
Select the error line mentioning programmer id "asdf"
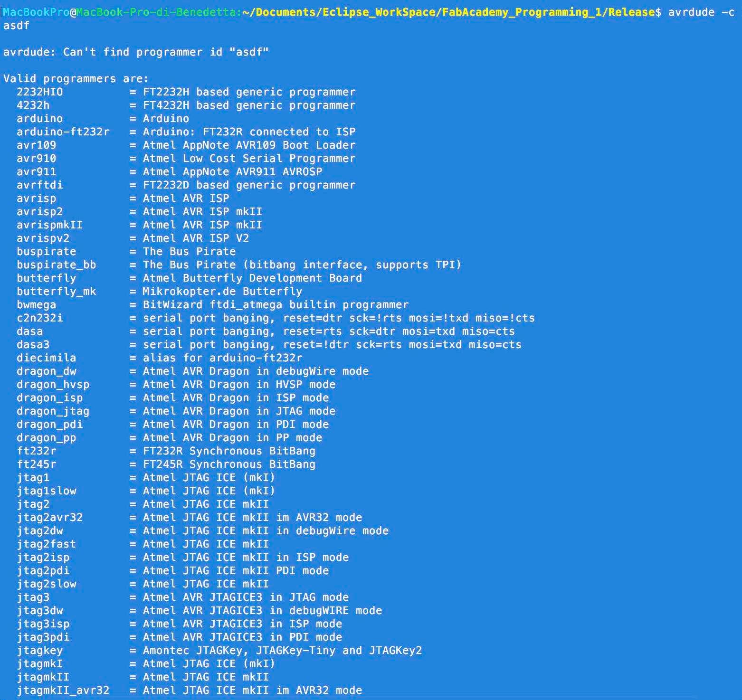tap(136, 52)
